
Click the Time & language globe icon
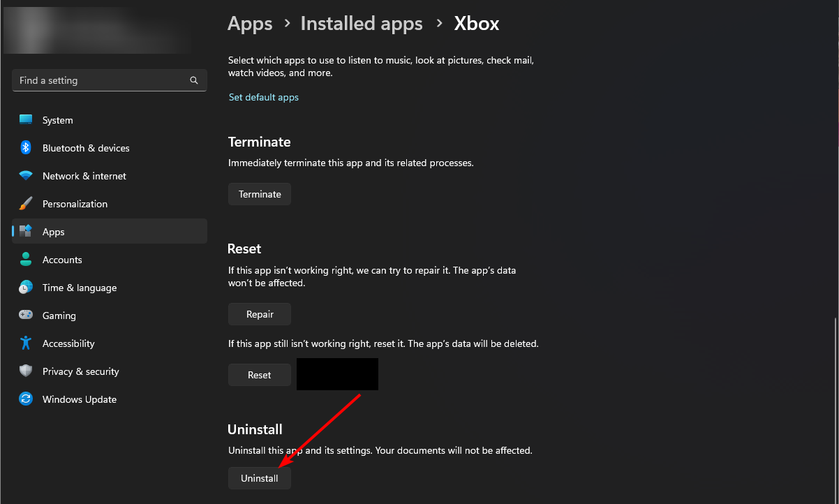click(x=26, y=288)
